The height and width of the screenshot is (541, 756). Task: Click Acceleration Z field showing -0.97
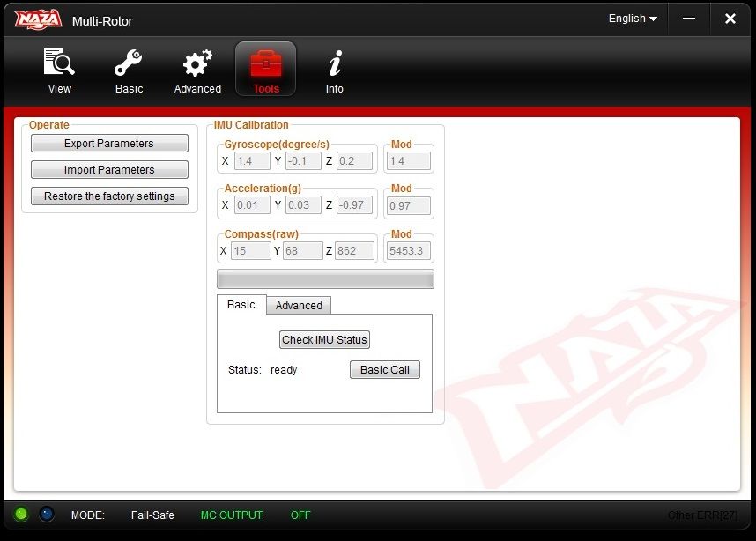(354, 205)
